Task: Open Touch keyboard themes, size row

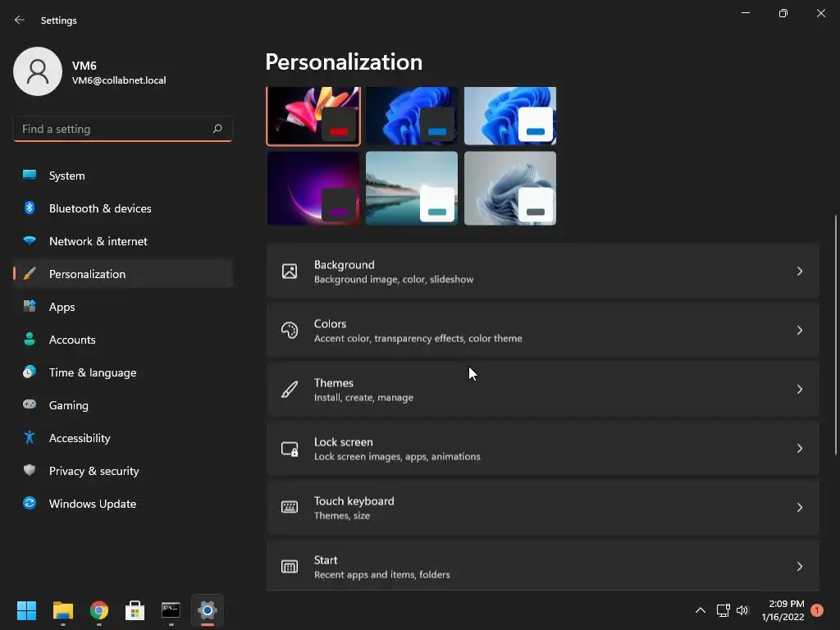Action: tap(543, 507)
